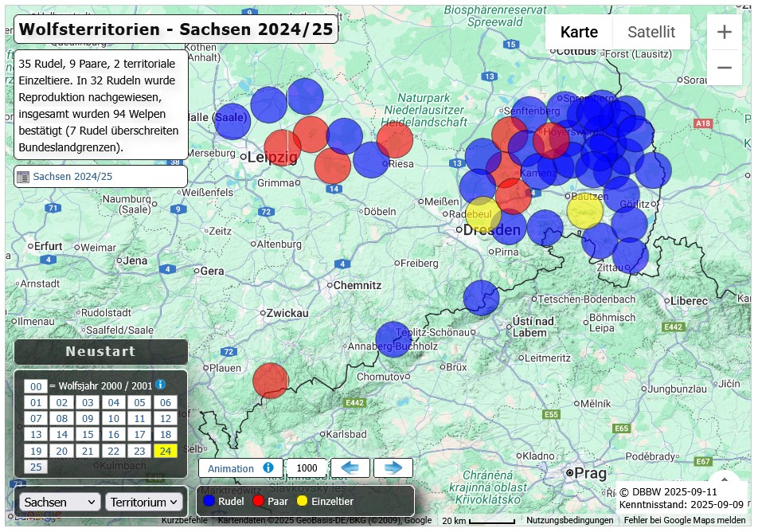Select wolf year 00
The height and width of the screenshot is (532, 762).
click(35, 386)
